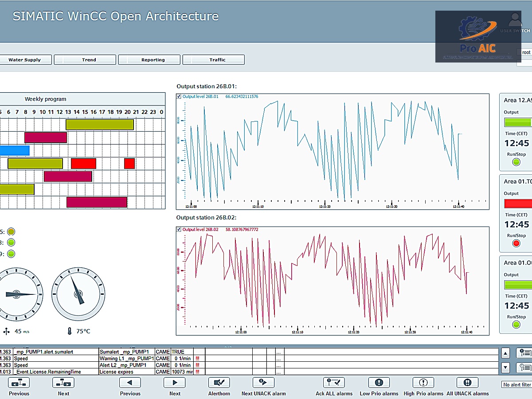
Task: Click the temperature gauge showing 75°C
Action: (x=78, y=293)
